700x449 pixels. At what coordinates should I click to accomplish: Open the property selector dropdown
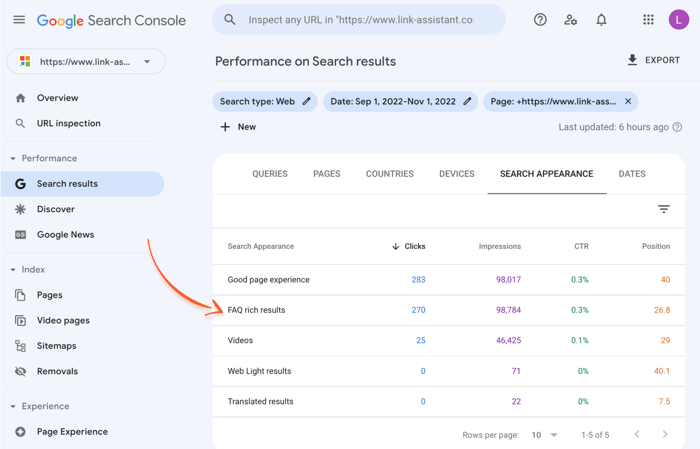(86, 62)
